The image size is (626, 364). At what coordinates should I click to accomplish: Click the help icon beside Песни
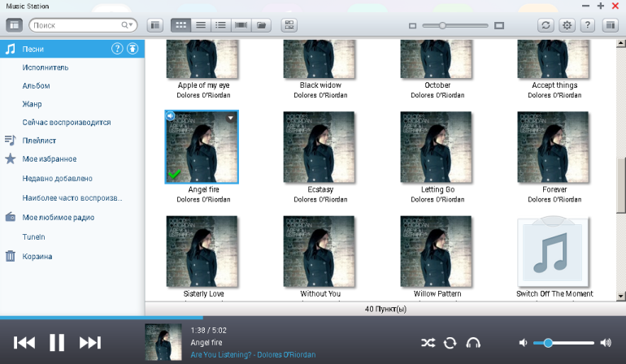(x=117, y=49)
